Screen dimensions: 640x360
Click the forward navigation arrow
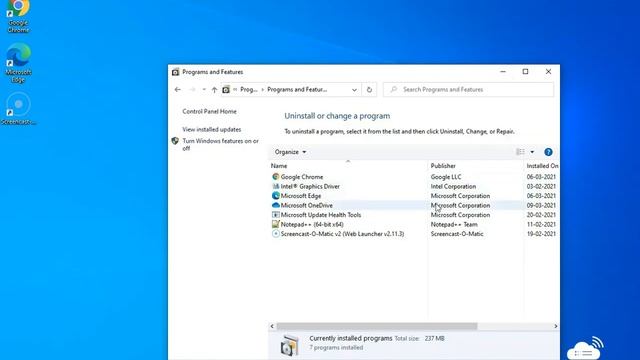(192, 89)
